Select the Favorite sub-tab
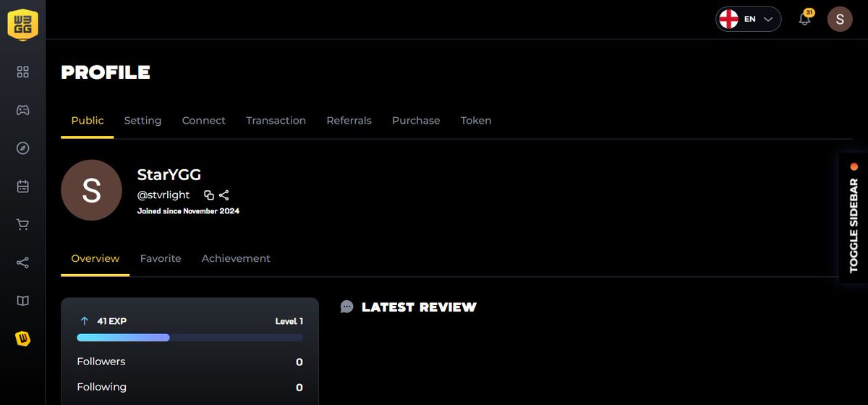Image resolution: width=868 pixels, height=405 pixels. (161, 259)
